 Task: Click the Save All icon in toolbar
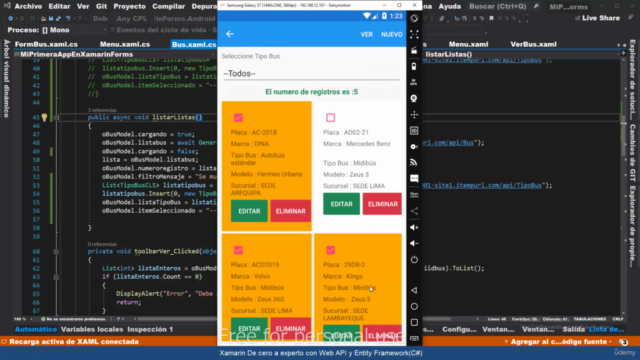pyautogui.click(x=58, y=18)
